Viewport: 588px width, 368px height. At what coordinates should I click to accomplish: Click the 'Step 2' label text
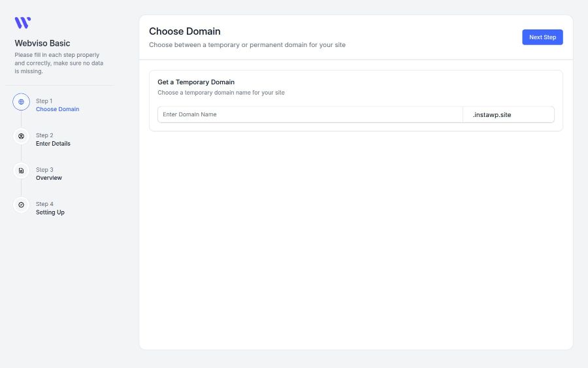pyautogui.click(x=44, y=135)
